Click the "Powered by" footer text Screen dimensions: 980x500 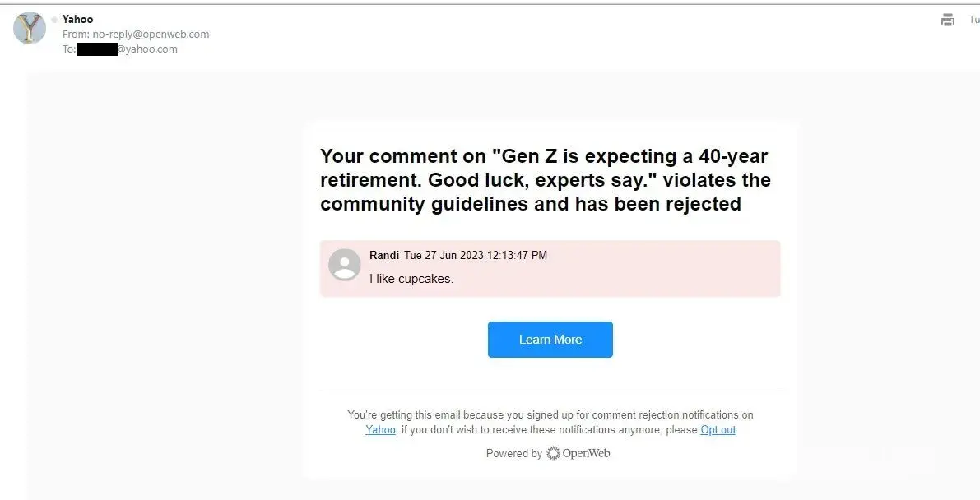tap(513, 454)
